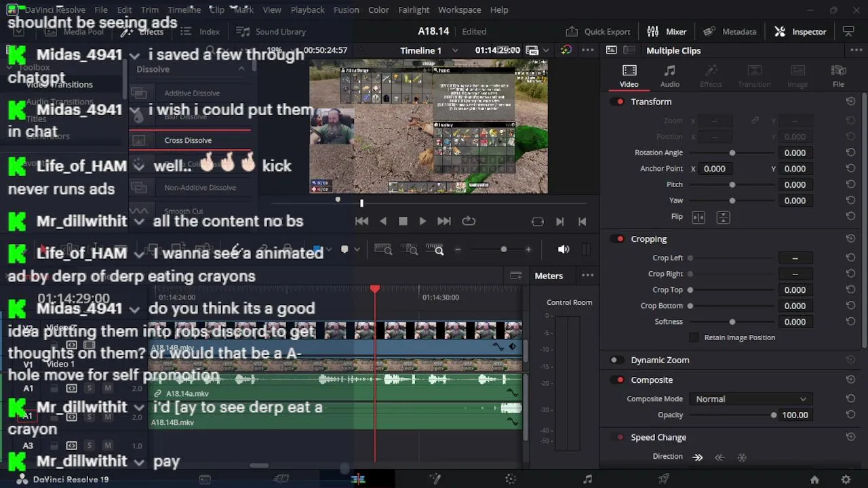
Task: Open Color menu
Action: pyautogui.click(x=378, y=9)
